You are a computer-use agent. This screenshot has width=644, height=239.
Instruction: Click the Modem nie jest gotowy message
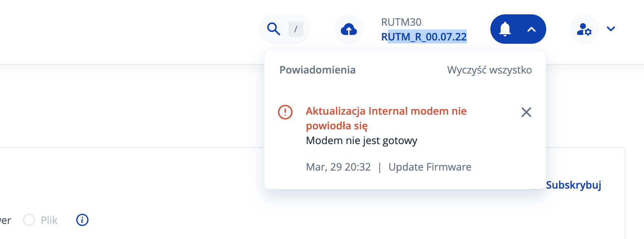pyautogui.click(x=361, y=140)
